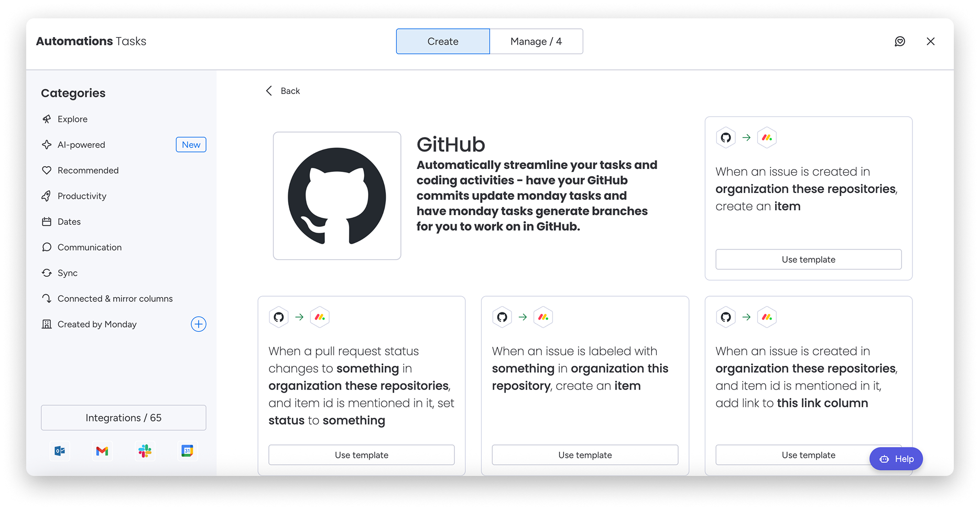
Task: Open Integrations / 65
Action: (x=123, y=417)
